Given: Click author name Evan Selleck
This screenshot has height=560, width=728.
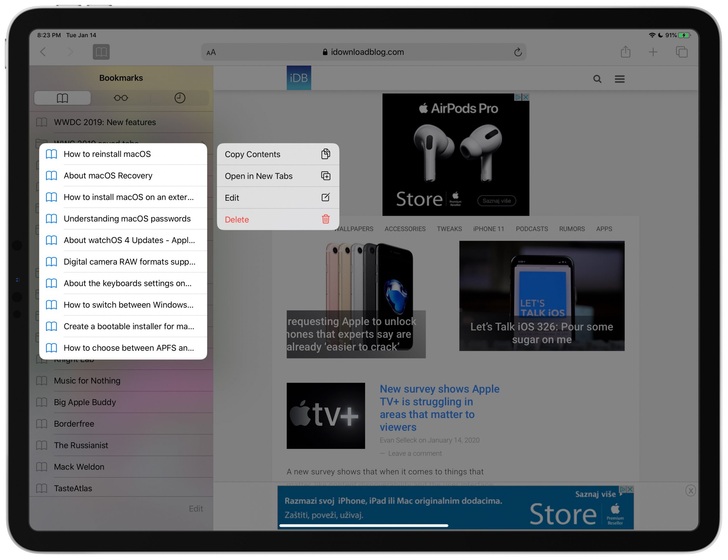Looking at the screenshot, I should point(398,440).
